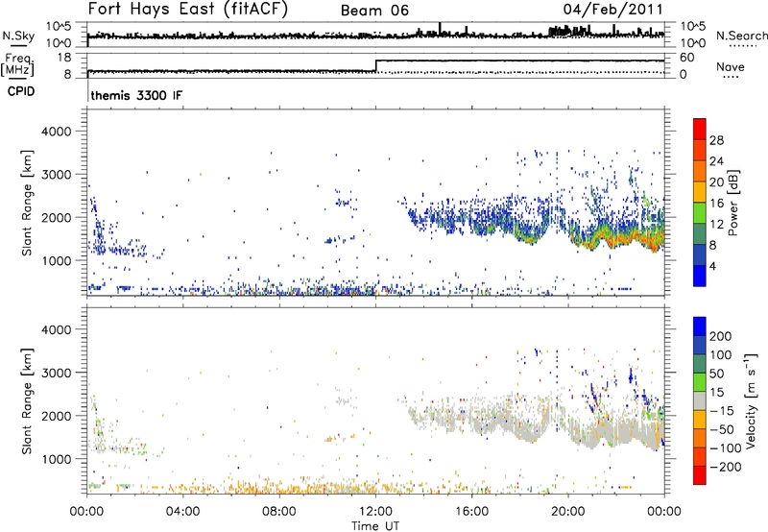
Task: Click the '04:00' time tick label
Action: click(x=182, y=512)
